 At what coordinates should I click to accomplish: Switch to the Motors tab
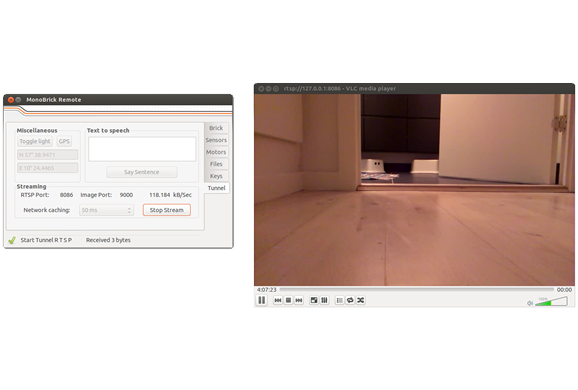(216, 152)
